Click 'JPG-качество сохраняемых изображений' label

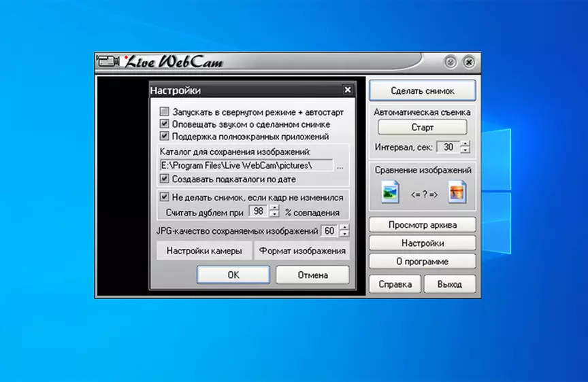237,230
